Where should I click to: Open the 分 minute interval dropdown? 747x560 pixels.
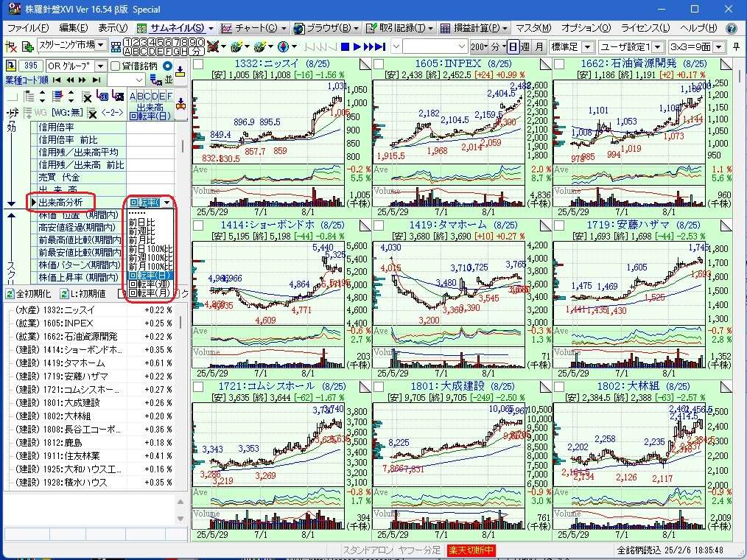(x=498, y=46)
